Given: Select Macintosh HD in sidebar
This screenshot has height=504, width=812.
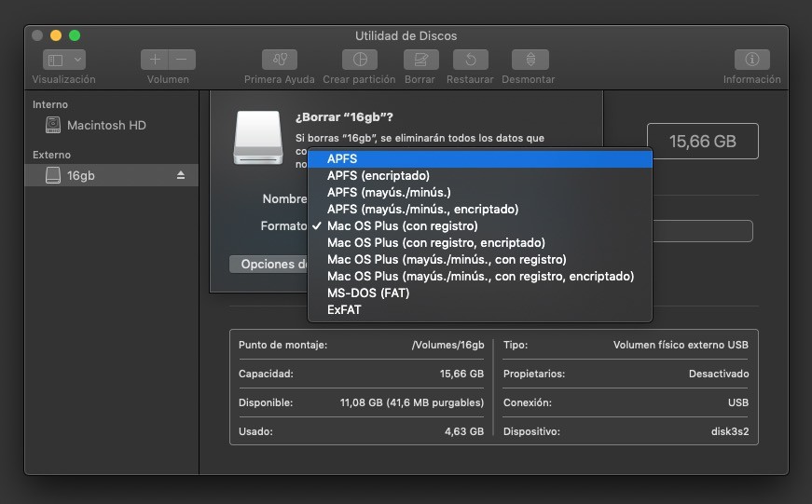Looking at the screenshot, I should point(106,125).
